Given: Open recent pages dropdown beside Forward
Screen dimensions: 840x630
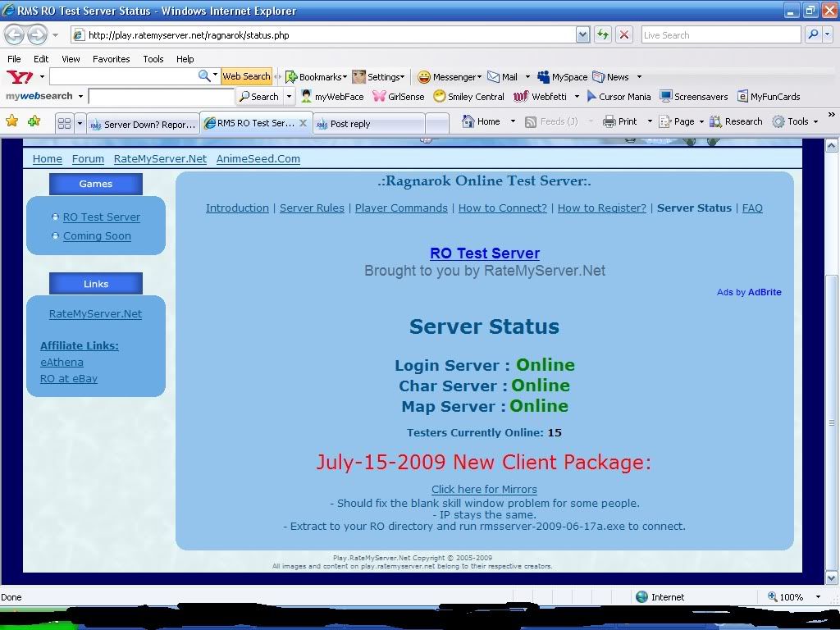Looking at the screenshot, I should (55, 35).
